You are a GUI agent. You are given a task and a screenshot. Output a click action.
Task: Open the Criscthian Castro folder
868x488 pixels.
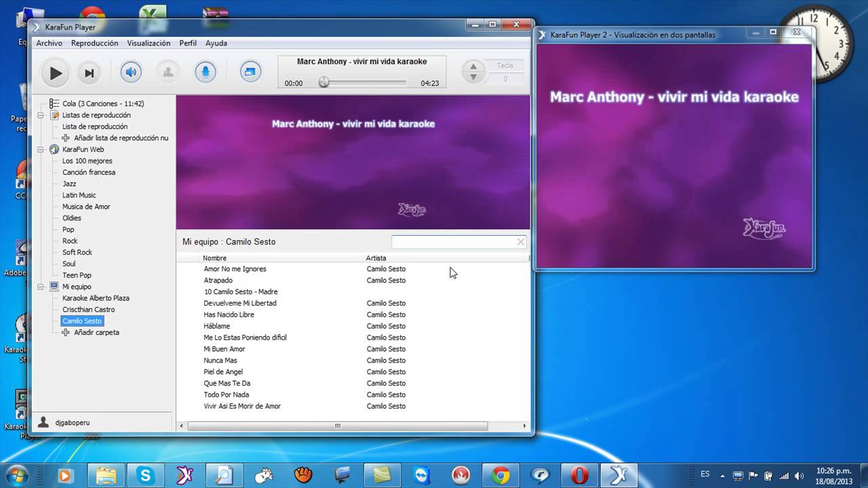[x=89, y=310]
